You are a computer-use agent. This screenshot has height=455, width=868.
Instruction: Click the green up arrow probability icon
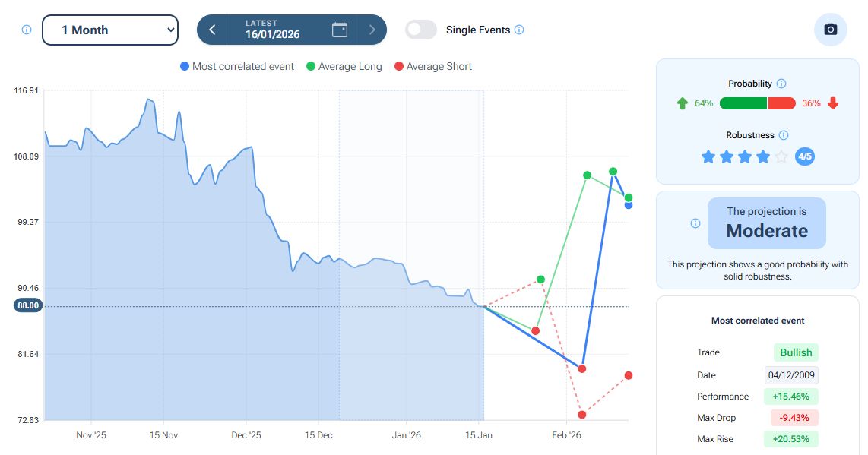coord(682,103)
